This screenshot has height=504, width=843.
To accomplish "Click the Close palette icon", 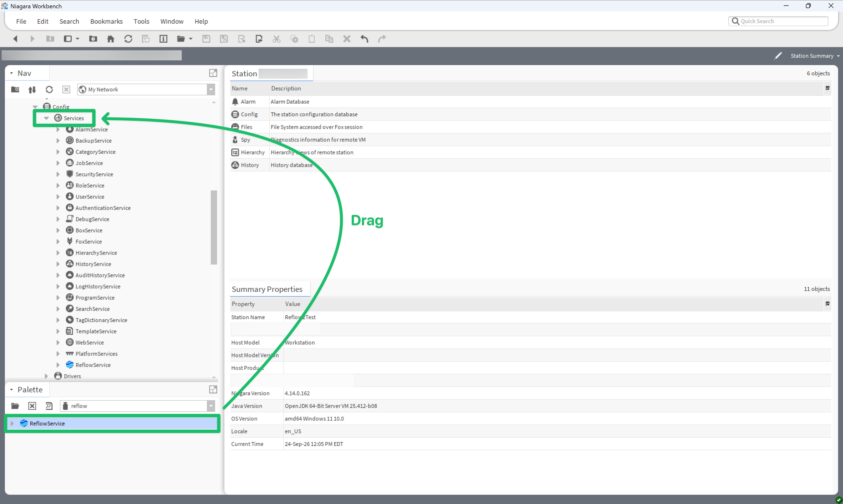I will [x=32, y=406].
